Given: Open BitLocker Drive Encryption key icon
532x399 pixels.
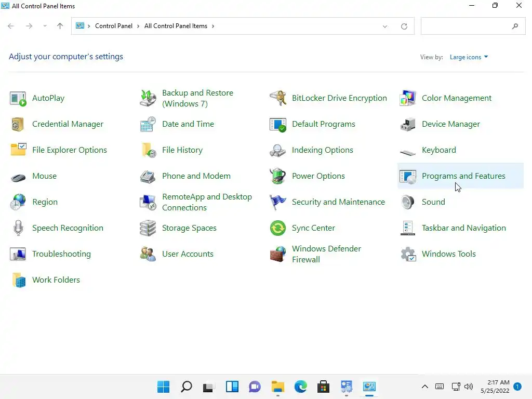Looking at the screenshot, I should 278,98.
